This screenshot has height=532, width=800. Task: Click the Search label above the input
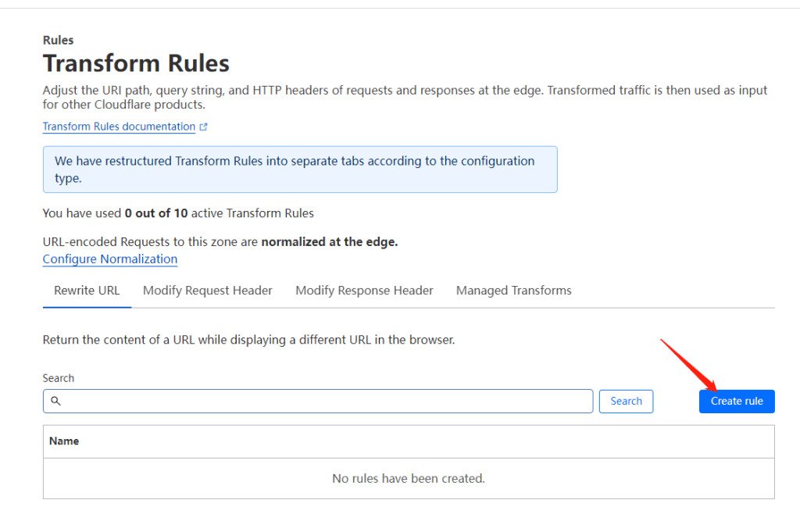59,378
